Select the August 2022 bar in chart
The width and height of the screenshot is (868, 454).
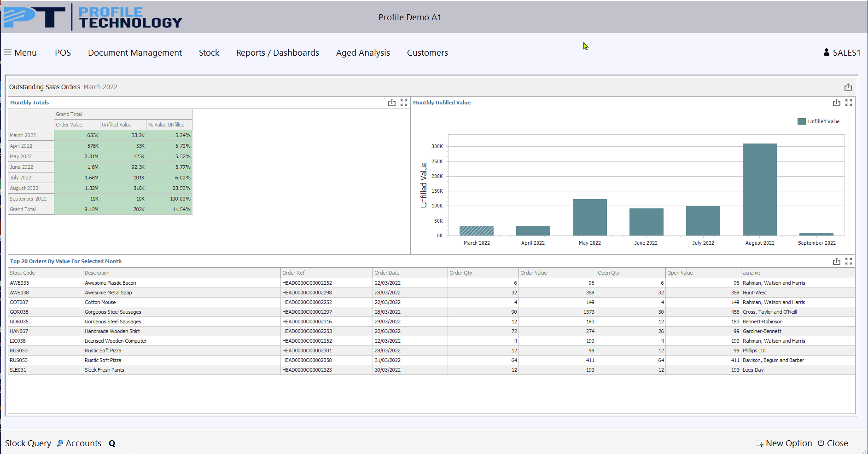point(760,190)
